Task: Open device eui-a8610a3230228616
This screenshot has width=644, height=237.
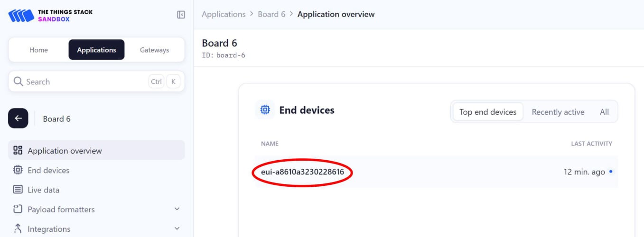Action: 302,172
